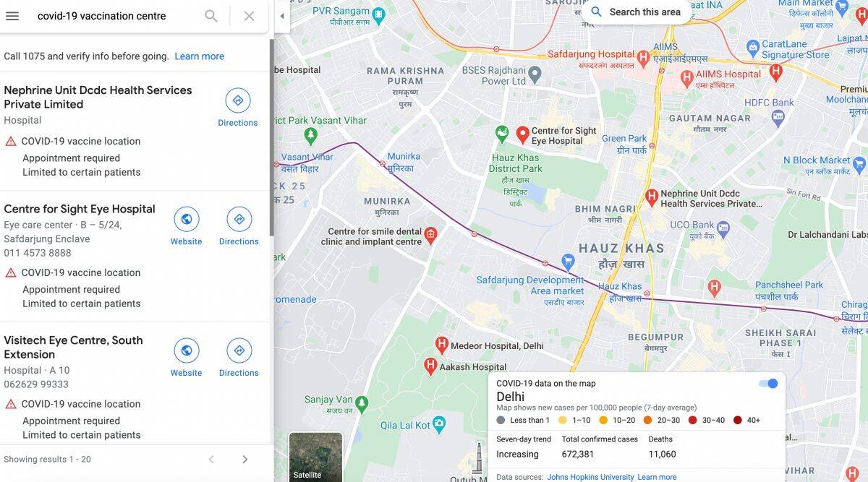Open Learn more link near Call 1075
Image resolution: width=868 pixels, height=482 pixels.
pyautogui.click(x=200, y=56)
